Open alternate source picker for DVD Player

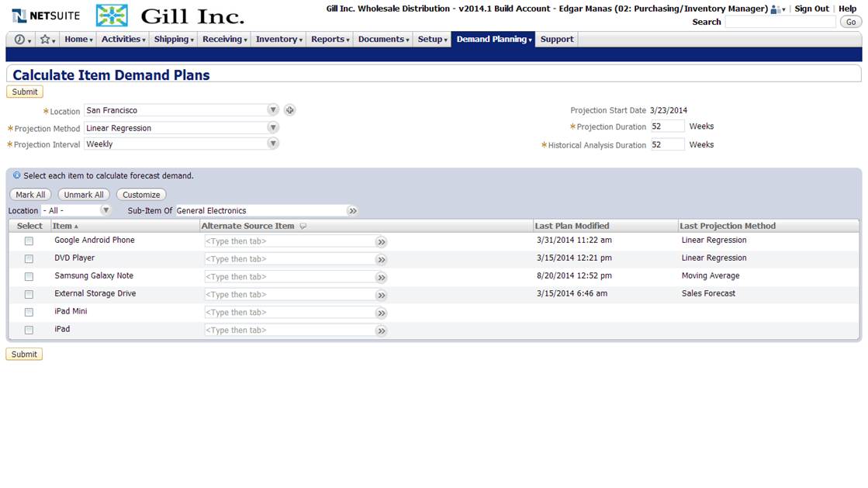point(381,260)
